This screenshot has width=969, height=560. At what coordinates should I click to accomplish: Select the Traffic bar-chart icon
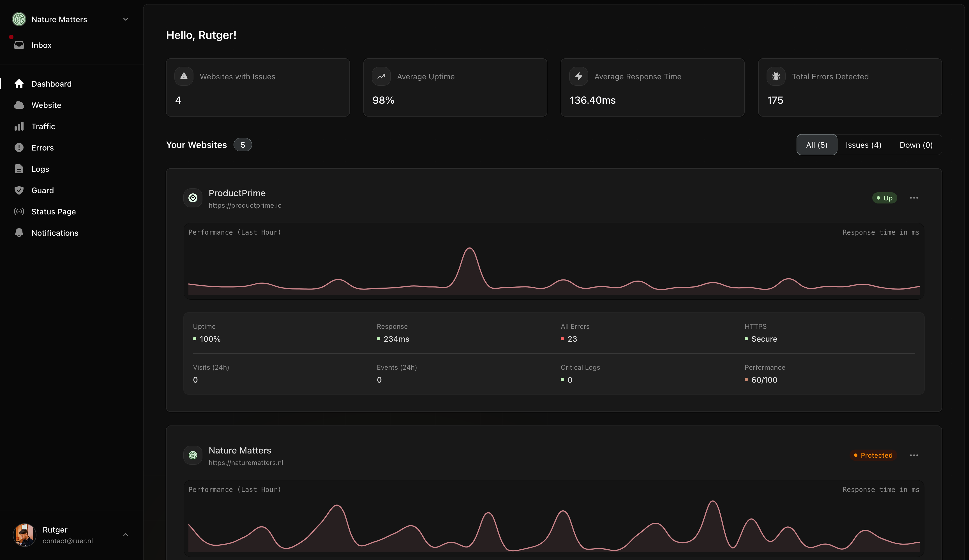point(19,126)
